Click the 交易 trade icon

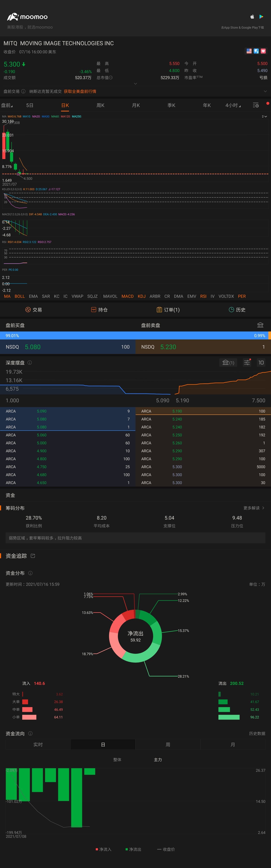28,310
